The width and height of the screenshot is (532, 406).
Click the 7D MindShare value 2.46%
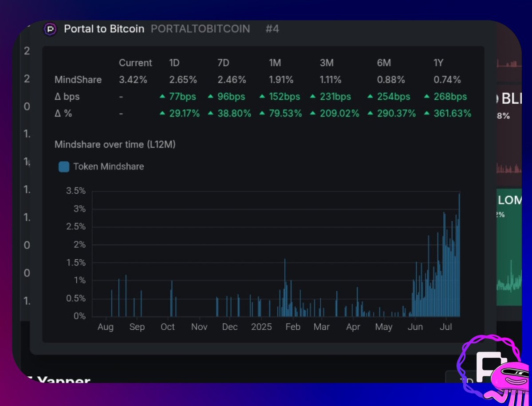tap(232, 80)
